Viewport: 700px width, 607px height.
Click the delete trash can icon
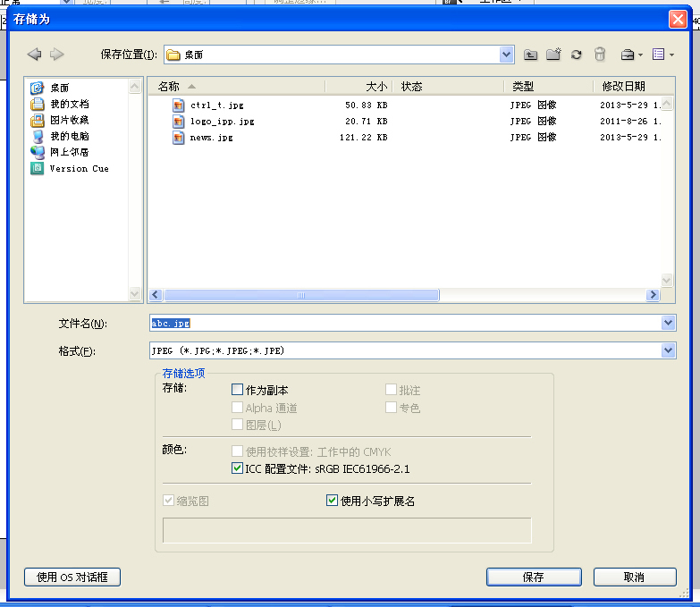point(600,55)
